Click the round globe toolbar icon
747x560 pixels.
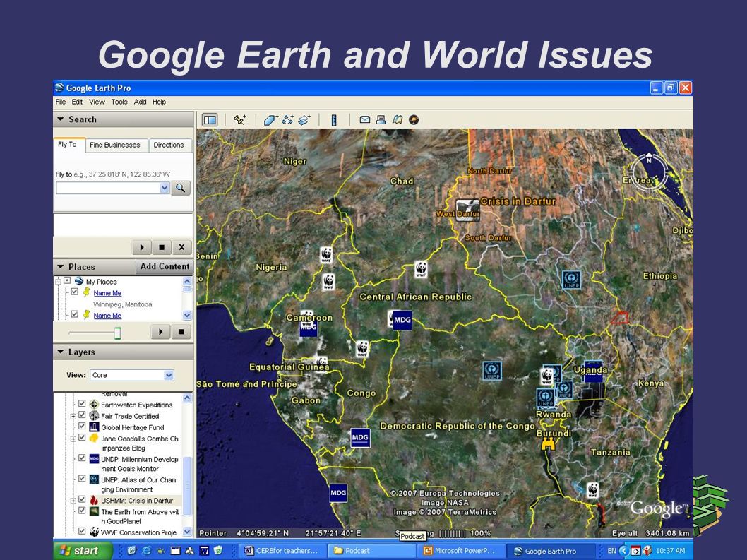pyautogui.click(x=414, y=119)
